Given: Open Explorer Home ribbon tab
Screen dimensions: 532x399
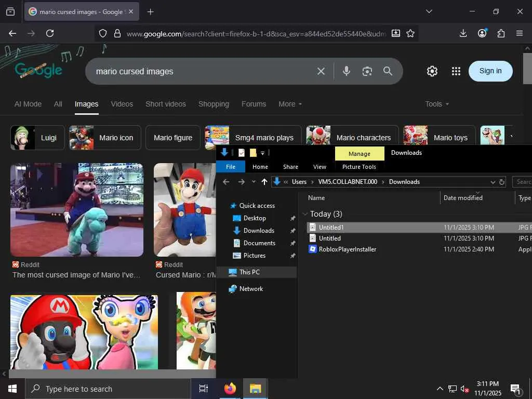Looking at the screenshot, I should tap(260, 167).
